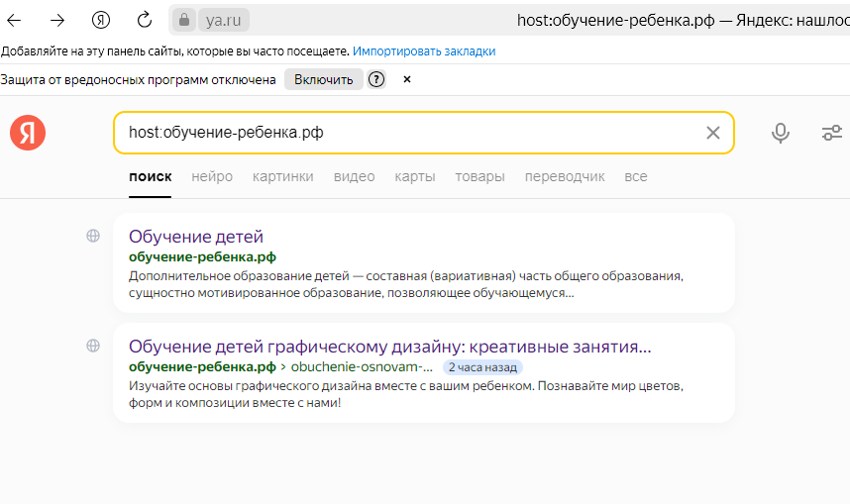Open Обучение детей графическому дизайну result title

(389, 347)
